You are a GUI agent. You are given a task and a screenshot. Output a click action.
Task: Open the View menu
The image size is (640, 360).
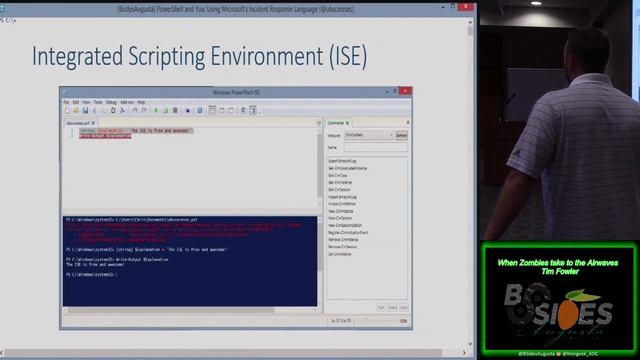pos(86,102)
